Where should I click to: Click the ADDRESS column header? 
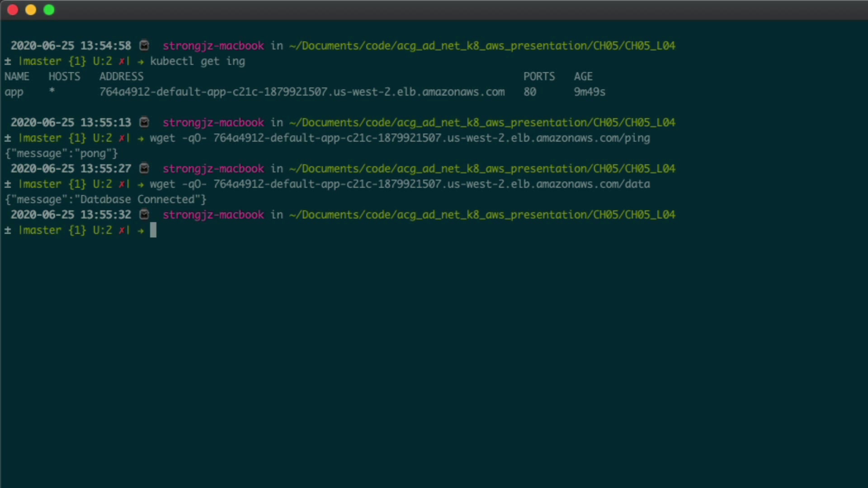pyautogui.click(x=121, y=77)
